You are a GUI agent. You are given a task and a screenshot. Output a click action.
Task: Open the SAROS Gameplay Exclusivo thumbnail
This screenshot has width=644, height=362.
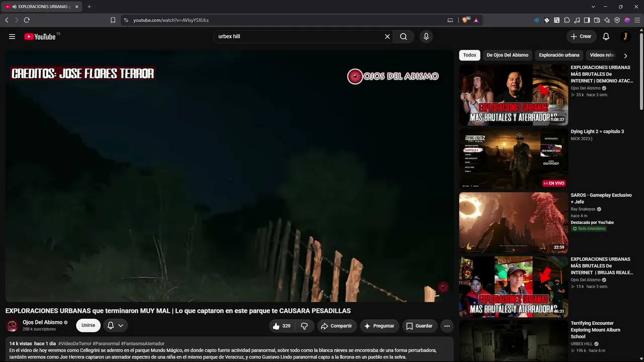click(x=513, y=223)
